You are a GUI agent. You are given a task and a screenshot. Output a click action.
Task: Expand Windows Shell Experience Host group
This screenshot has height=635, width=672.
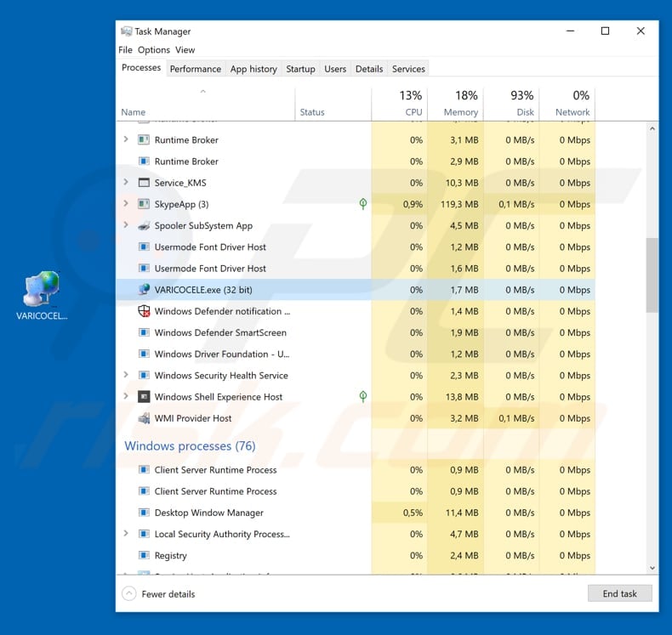click(126, 396)
